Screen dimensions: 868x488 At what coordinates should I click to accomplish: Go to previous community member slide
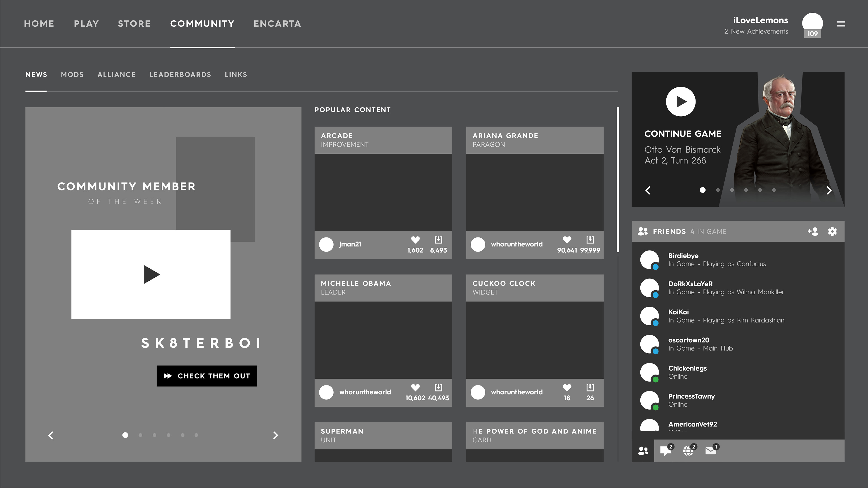click(x=51, y=435)
